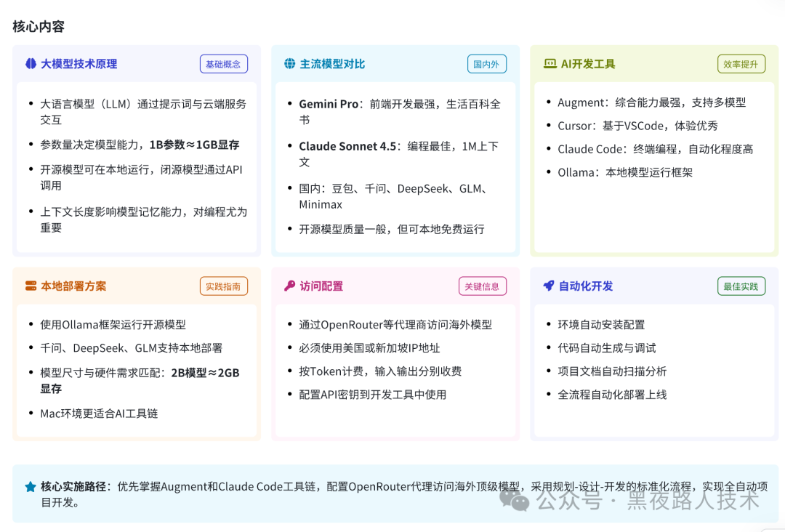Click the bullet 通过OpenRouter等代理商访问海外模型
785x532 pixels.
click(x=395, y=325)
